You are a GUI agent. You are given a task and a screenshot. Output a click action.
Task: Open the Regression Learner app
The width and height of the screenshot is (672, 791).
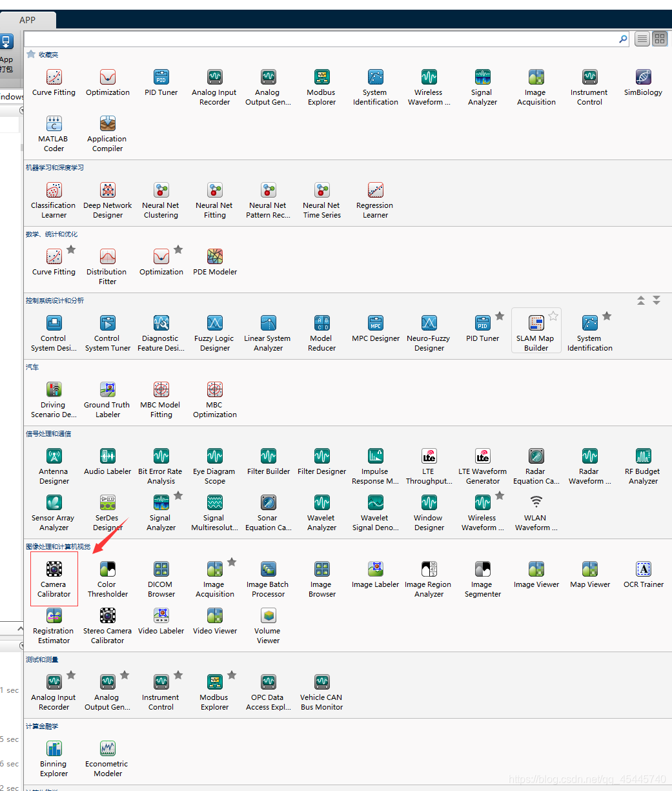376,200
